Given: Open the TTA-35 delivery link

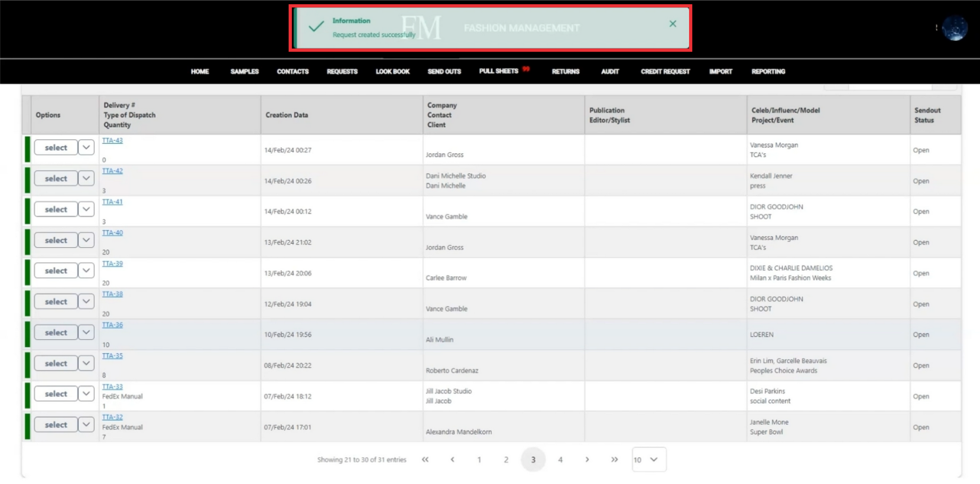Looking at the screenshot, I should coord(112,356).
